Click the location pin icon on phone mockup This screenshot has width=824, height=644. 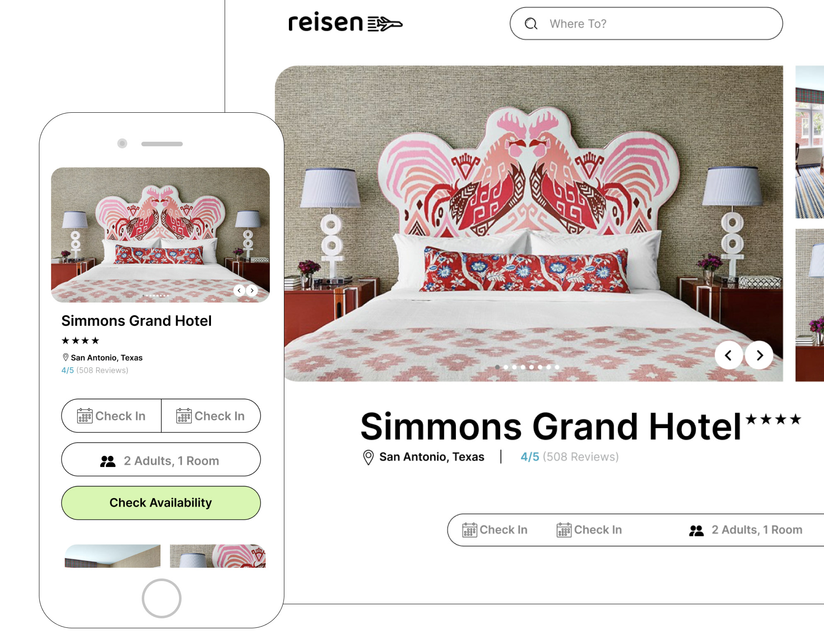pyautogui.click(x=65, y=357)
